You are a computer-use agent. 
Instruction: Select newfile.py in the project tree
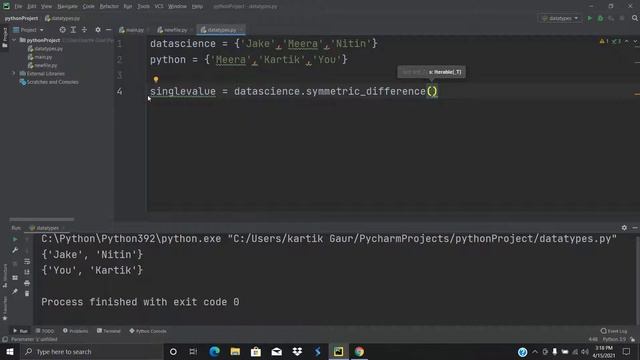point(42,65)
